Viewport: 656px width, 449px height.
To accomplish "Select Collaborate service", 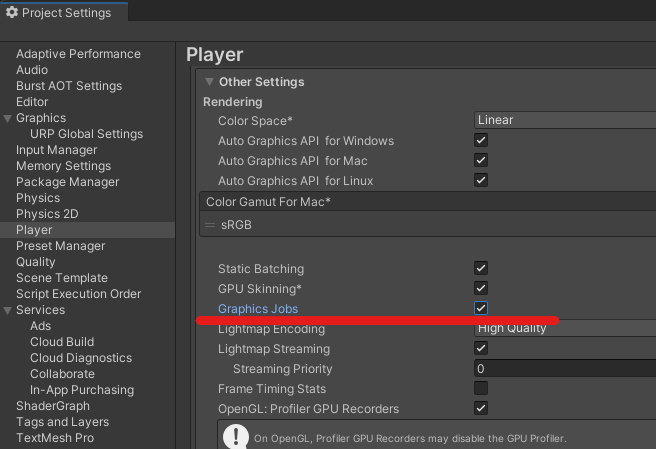I will pos(62,374).
